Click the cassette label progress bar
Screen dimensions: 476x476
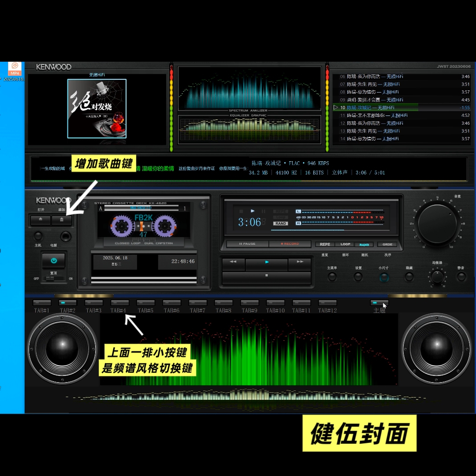(141, 208)
